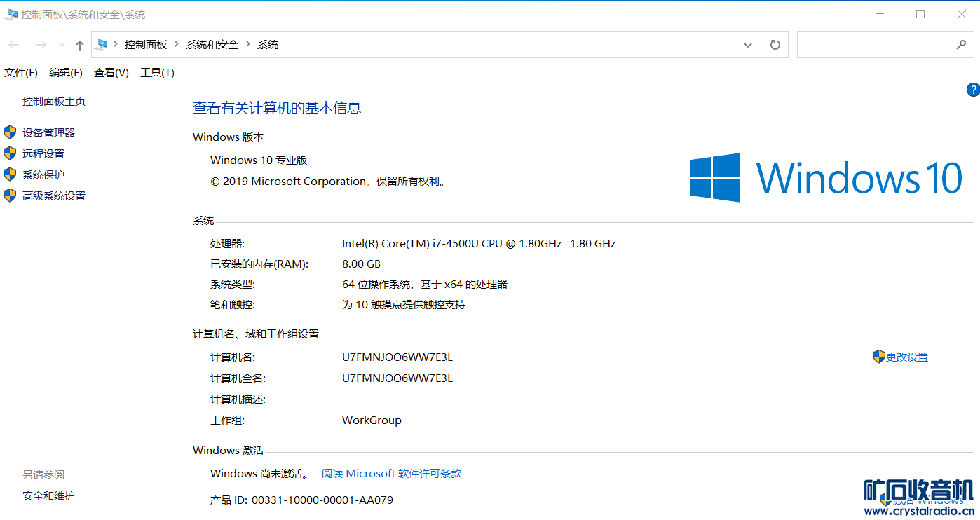Open the 工具(T) menu
The width and height of the screenshot is (980, 520).
(158, 73)
